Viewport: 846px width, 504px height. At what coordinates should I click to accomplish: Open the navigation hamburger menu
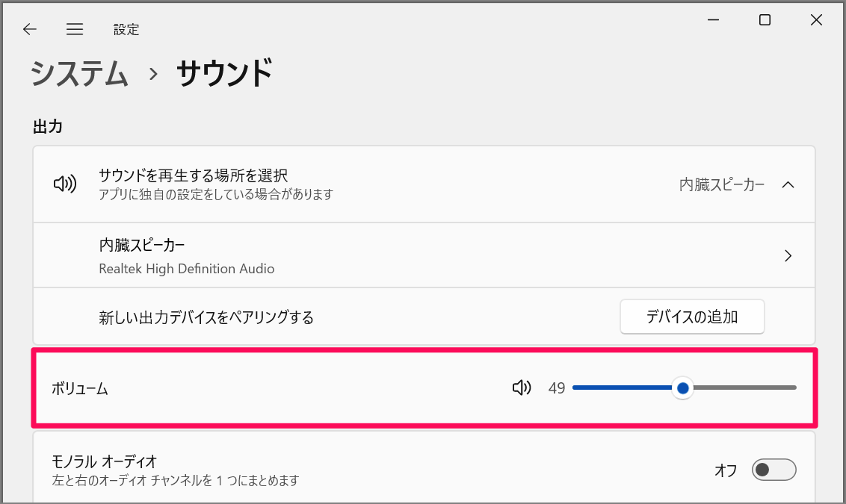click(x=75, y=29)
